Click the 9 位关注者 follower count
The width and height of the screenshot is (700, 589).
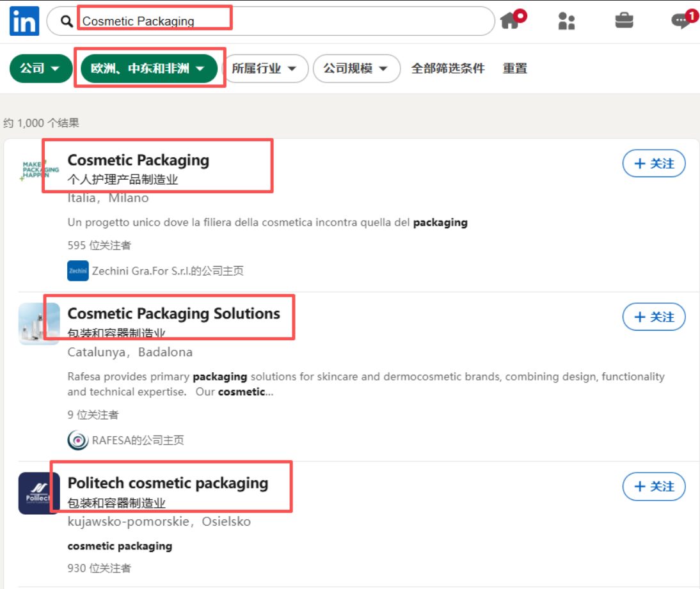pos(93,414)
